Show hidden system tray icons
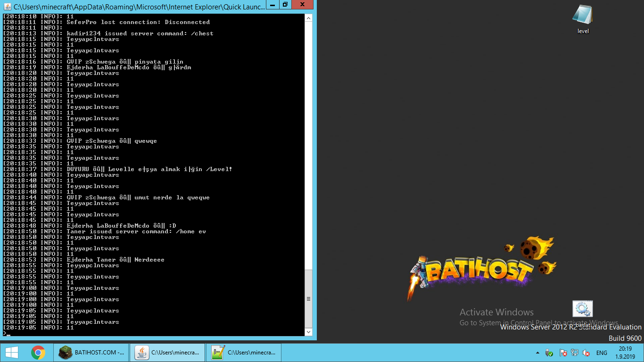The height and width of the screenshot is (362, 644). pyautogui.click(x=537, y=353)
